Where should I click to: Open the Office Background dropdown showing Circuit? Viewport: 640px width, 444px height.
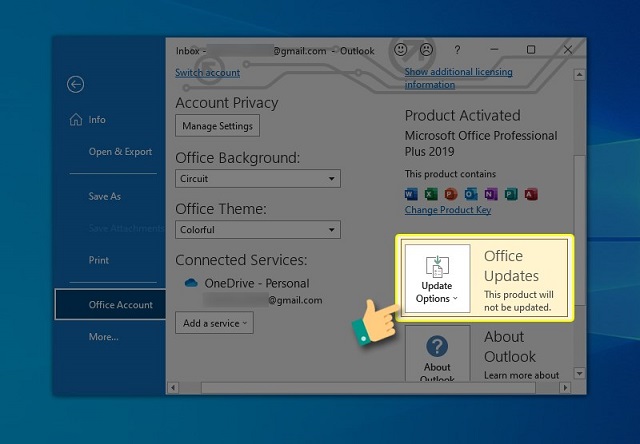click(x=258, y=179)
